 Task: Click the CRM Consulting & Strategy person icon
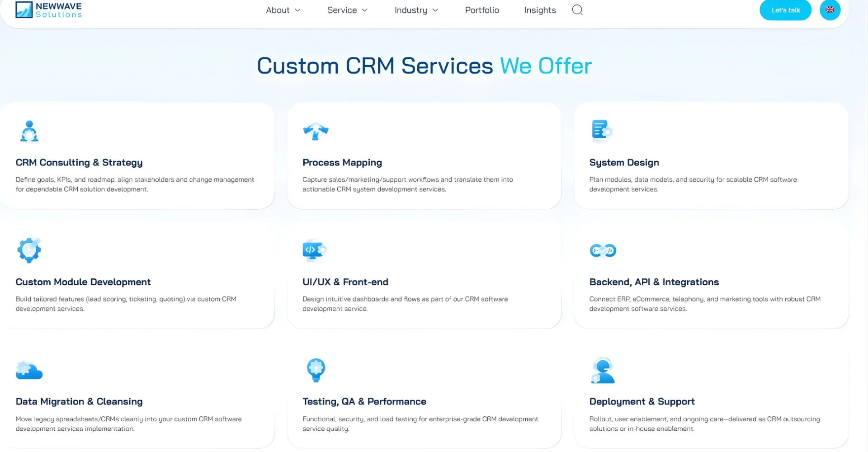(29, 131)
